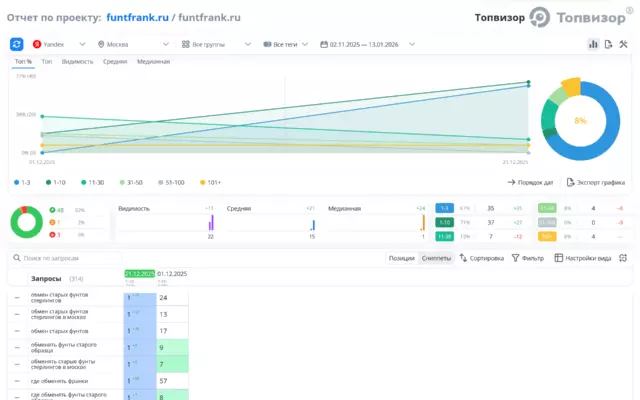Click the search magnifier icon

click(x=17, y=258)
